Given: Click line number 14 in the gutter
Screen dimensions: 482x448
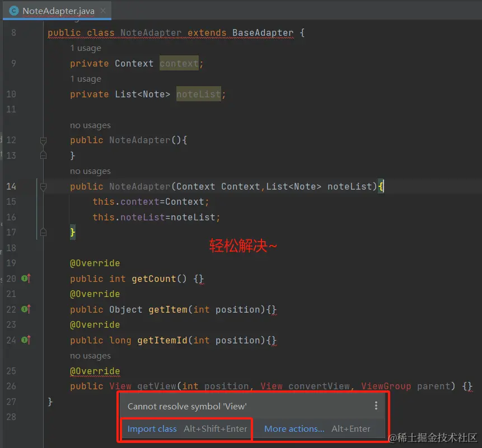Looking at the screenshot, I should pyautogui.click(x=11, y=186).
